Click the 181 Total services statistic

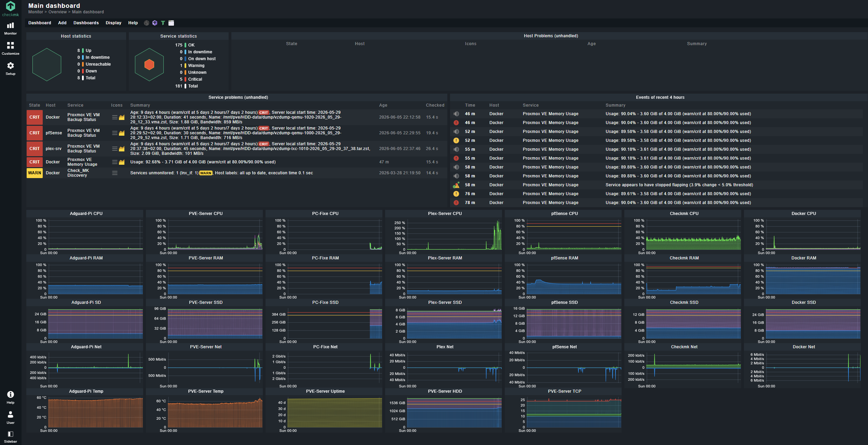tap(187, 86)
